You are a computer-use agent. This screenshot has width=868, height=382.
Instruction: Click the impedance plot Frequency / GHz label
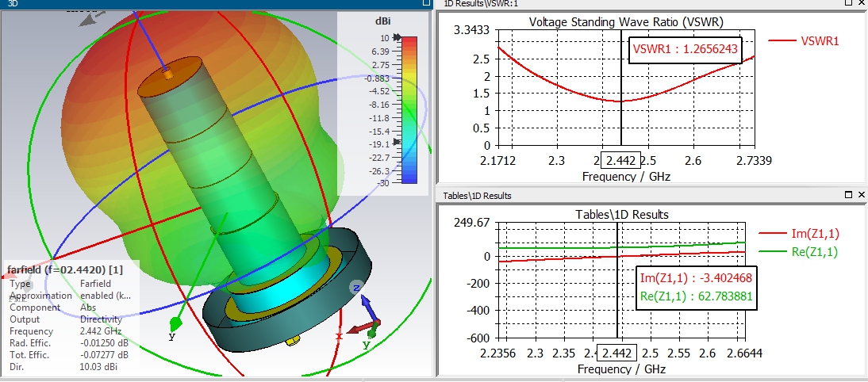[x=620, y=369]
